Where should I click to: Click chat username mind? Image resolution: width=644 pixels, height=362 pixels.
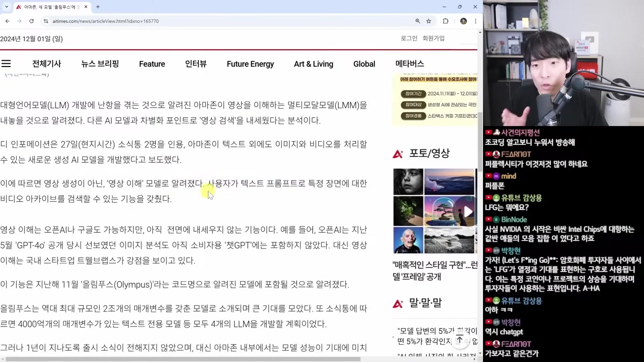coord(508,176)
